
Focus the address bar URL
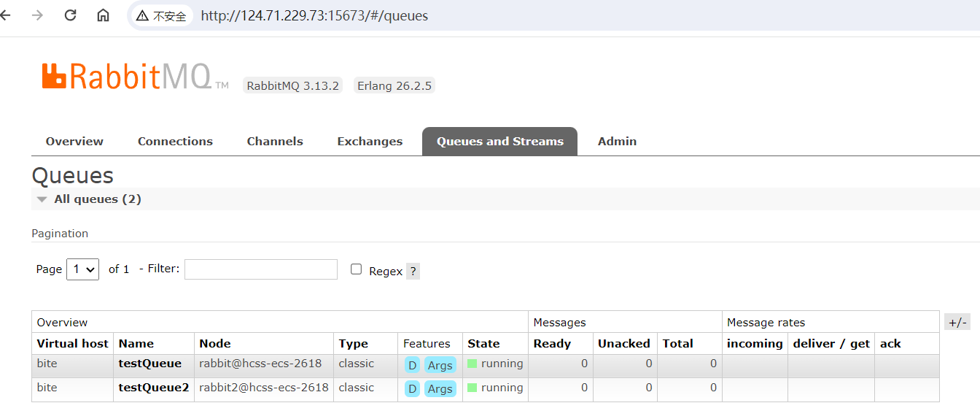click(314, 15)
